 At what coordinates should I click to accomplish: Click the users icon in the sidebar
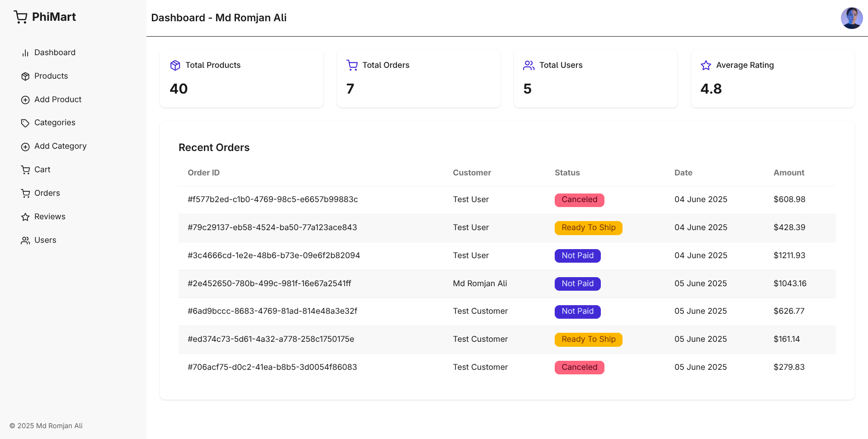coord(25,240)
